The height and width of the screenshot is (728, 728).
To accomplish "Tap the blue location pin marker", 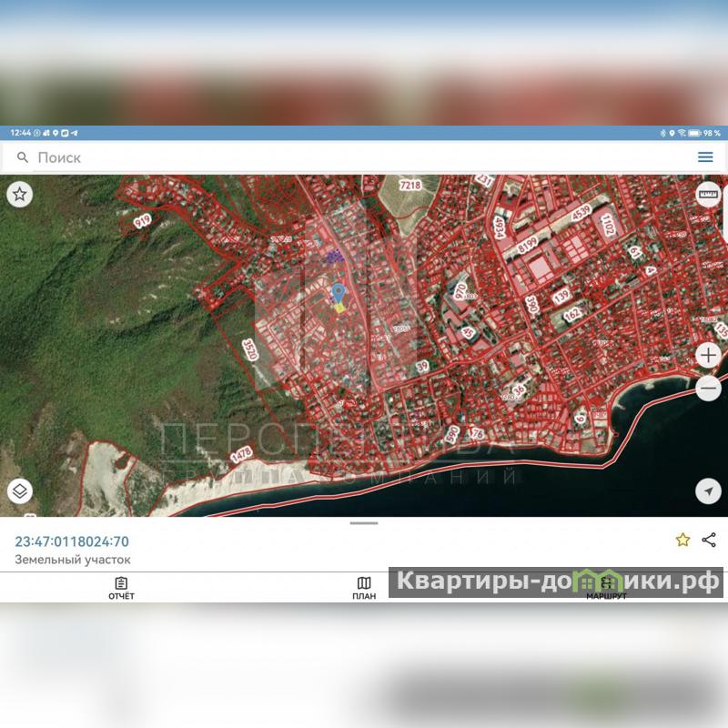I will 339,293.
